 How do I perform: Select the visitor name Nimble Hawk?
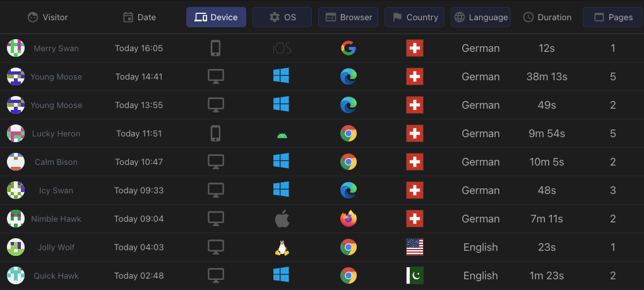pos(56,219)
